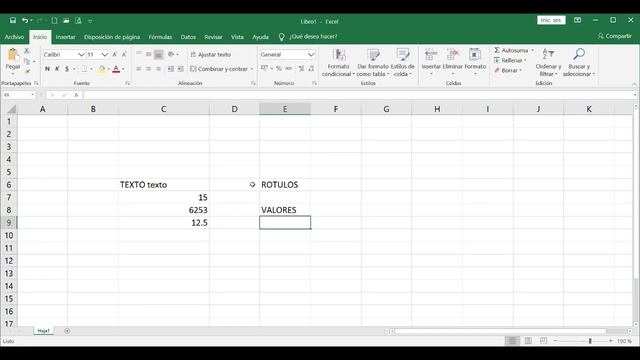This screenshot has width=640, height=360.
Task: Open the Archivo tab
Action: 14,37
